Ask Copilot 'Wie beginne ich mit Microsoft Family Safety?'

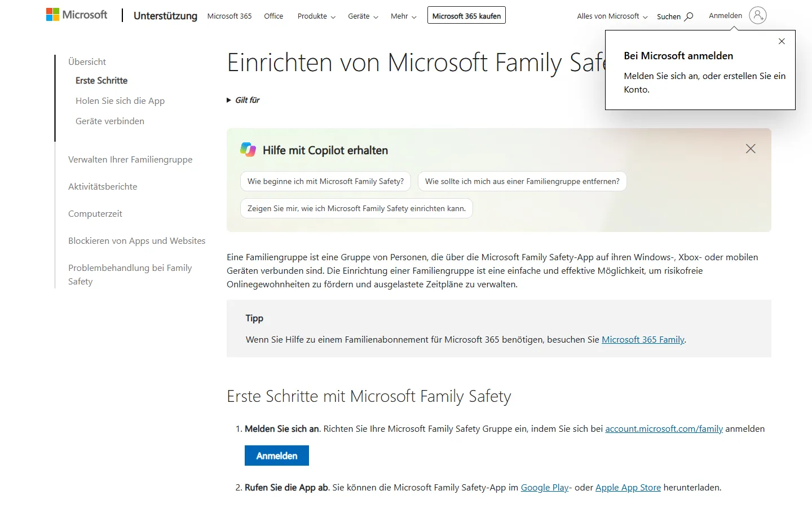[325, 181]
